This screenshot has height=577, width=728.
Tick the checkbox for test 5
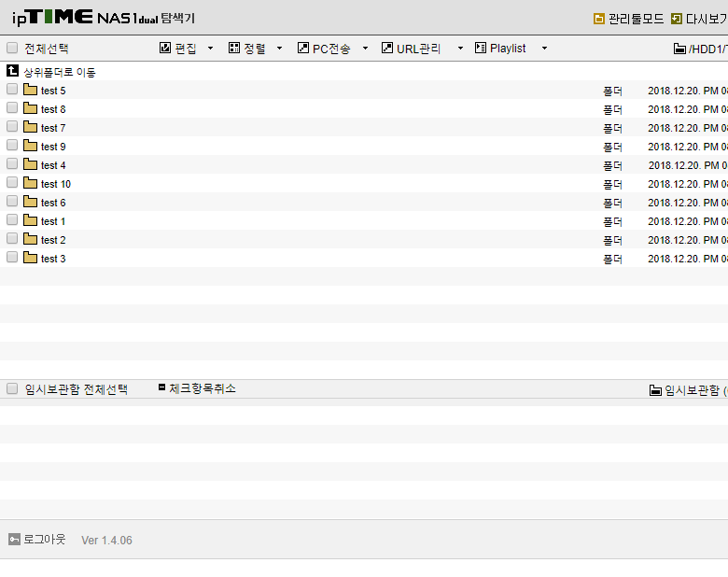[x=12, y=89]
